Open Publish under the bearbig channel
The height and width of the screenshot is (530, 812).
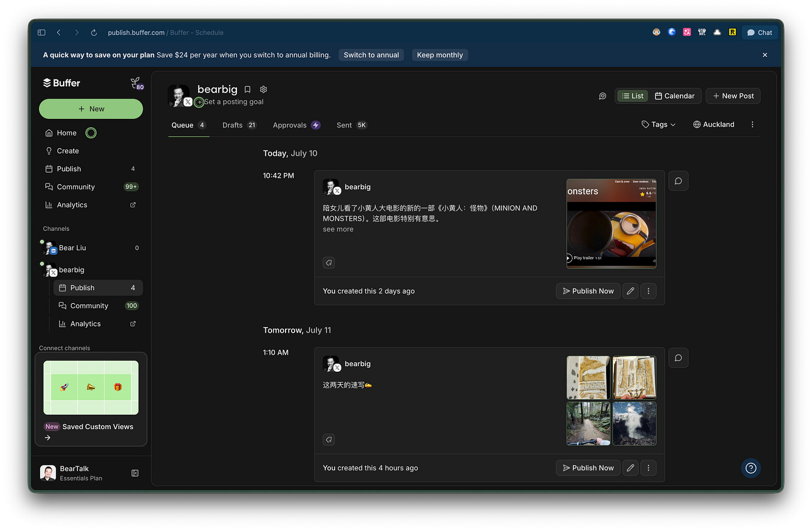[98, 288]
